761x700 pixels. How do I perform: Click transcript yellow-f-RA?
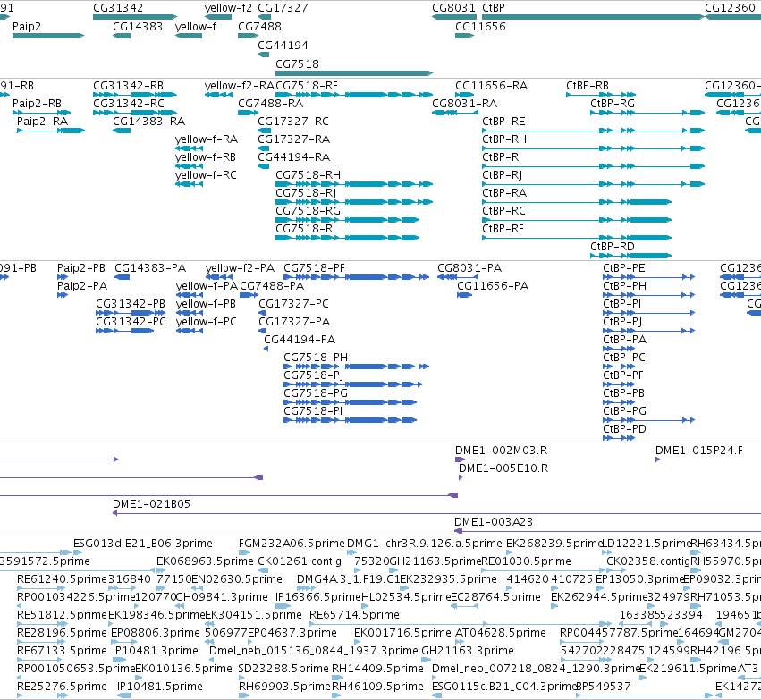pyautogui.click(x=207, y=139)
